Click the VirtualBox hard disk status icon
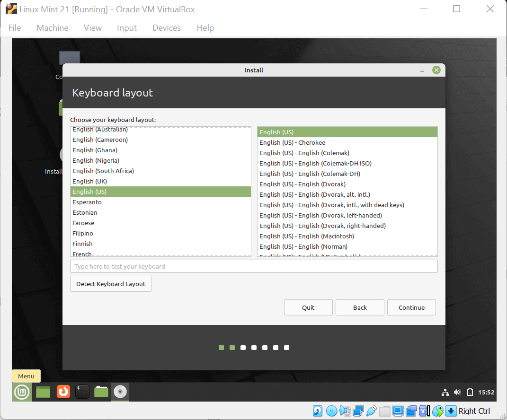 (317, 411)
